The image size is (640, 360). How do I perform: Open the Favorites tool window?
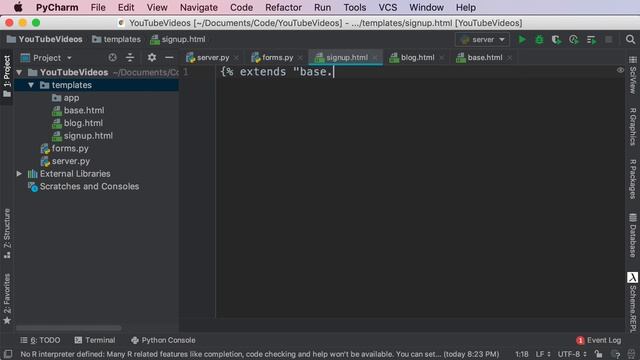(x=7, y=299)
